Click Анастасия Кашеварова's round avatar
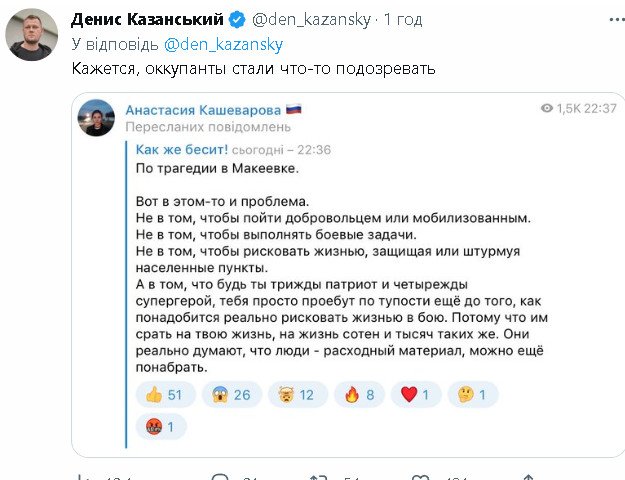This screenshot has width=625, height=480. coord(97,118)
